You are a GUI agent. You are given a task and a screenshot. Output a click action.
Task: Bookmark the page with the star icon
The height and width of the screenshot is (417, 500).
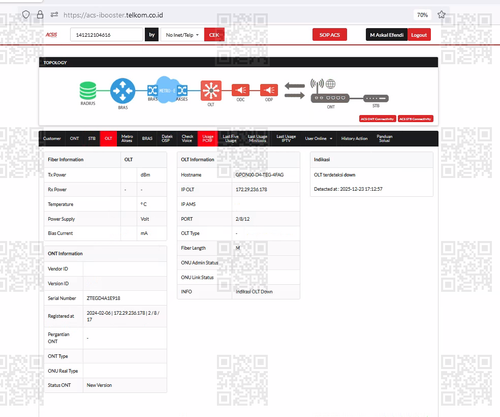pos(441,15)
